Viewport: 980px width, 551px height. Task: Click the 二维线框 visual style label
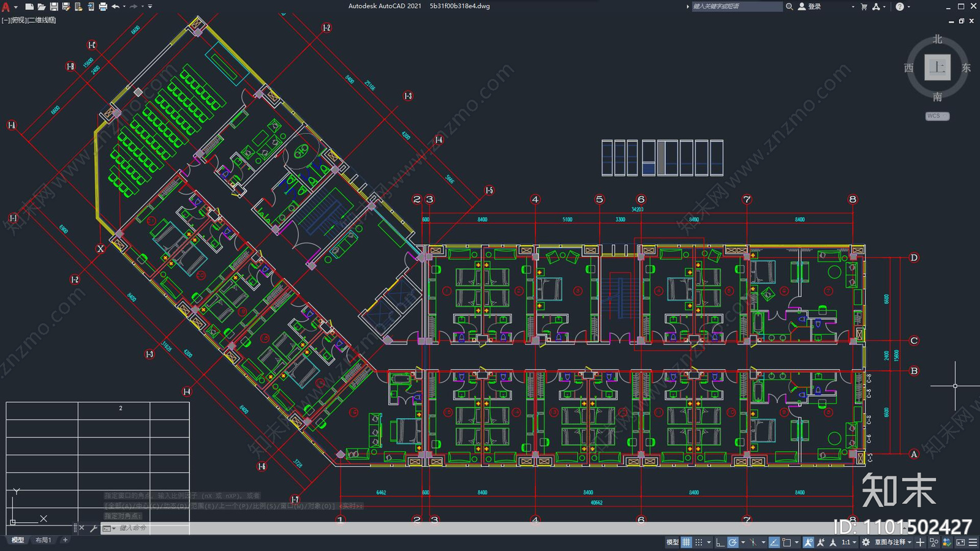tap(42, 20)
